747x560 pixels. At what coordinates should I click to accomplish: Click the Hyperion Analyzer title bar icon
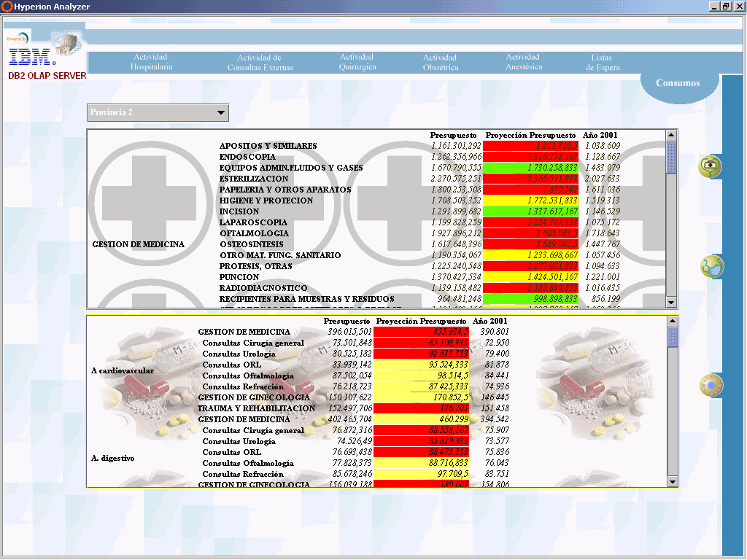click(7, 7)
